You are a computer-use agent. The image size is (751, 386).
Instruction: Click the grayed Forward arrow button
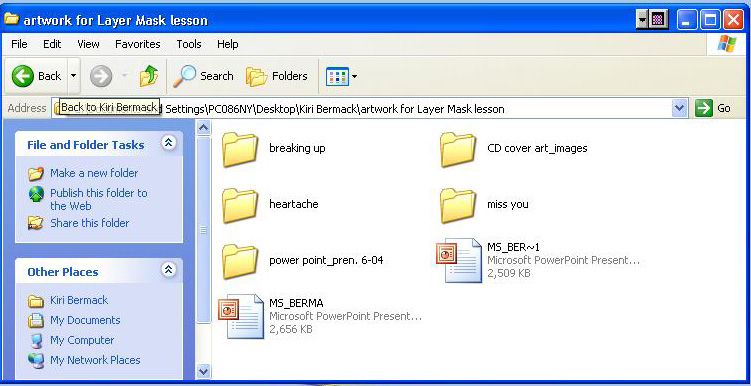(x=101, y=76)
